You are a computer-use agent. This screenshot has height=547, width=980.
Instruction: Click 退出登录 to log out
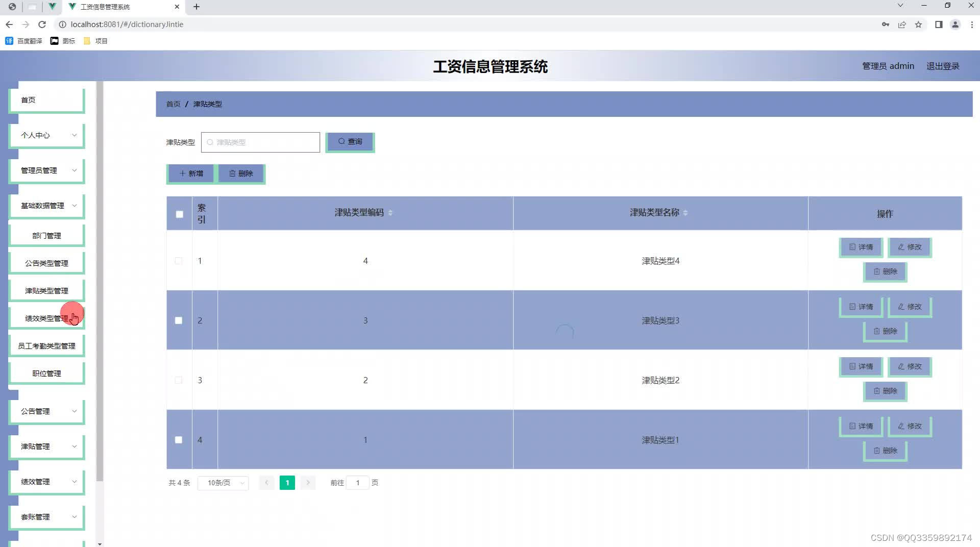[943, 66]
